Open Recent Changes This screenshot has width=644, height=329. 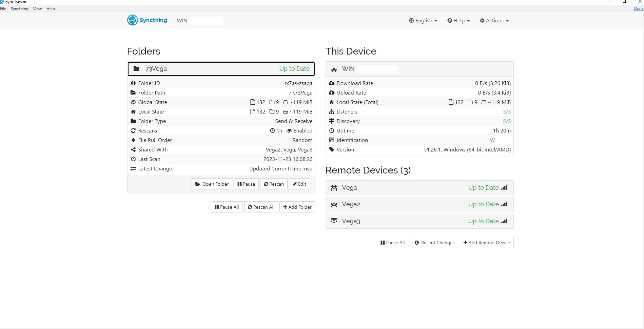point(434,243)
